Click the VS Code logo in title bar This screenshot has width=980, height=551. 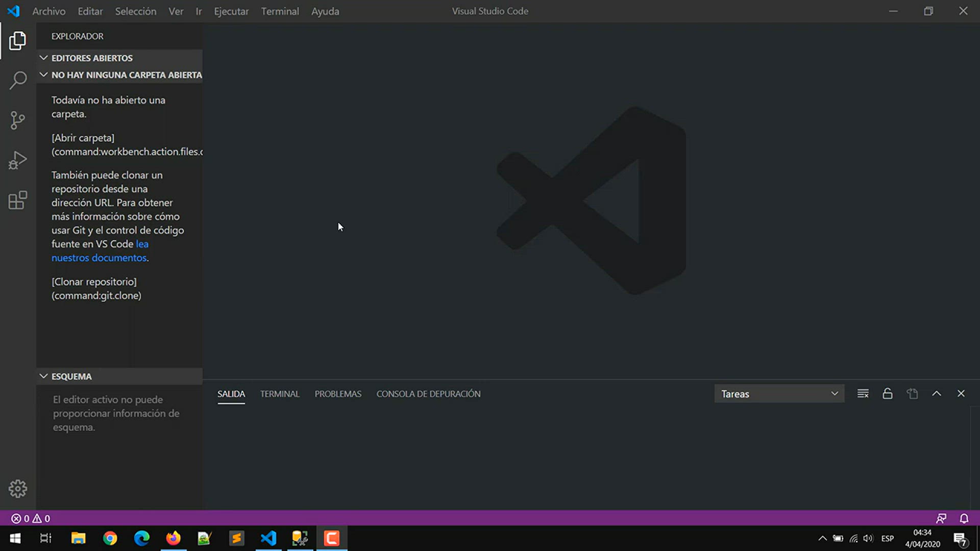[x=14, y=11]
